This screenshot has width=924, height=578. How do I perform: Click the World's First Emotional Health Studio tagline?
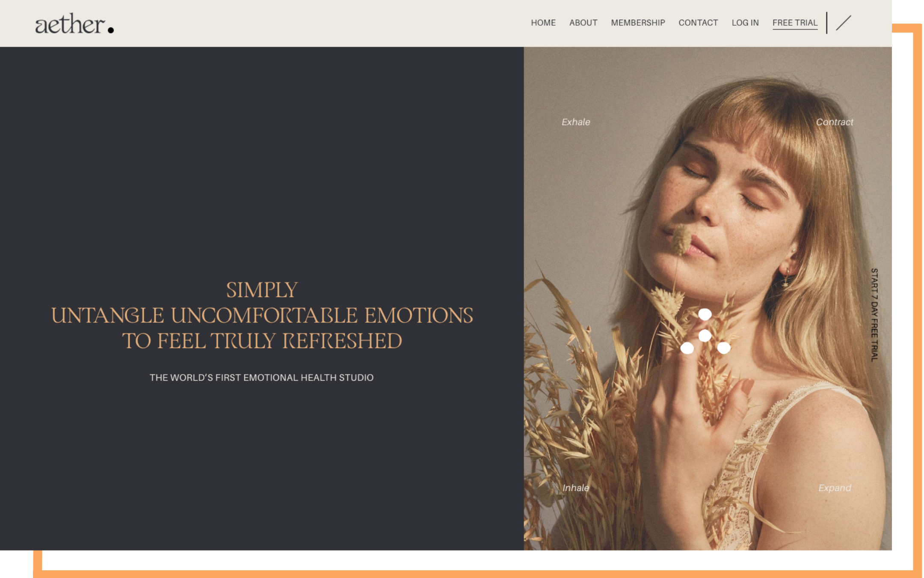pos(261,378)
